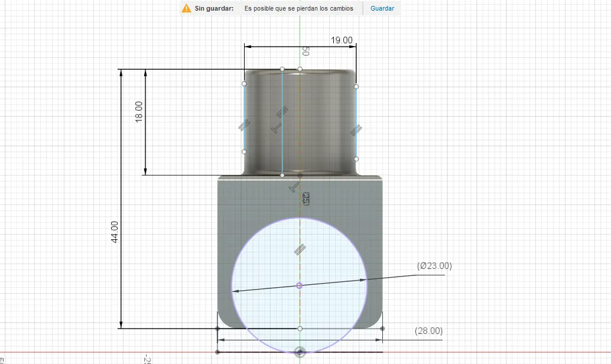
Task: Click the parallel constraint icon inside the lower body
Action: tap(300, 249)
